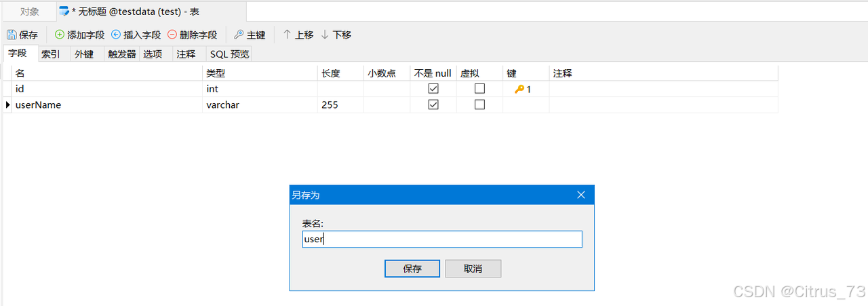868x306 pixels.
Task: Switch to the 对象 tab
Action: (29, 12)
